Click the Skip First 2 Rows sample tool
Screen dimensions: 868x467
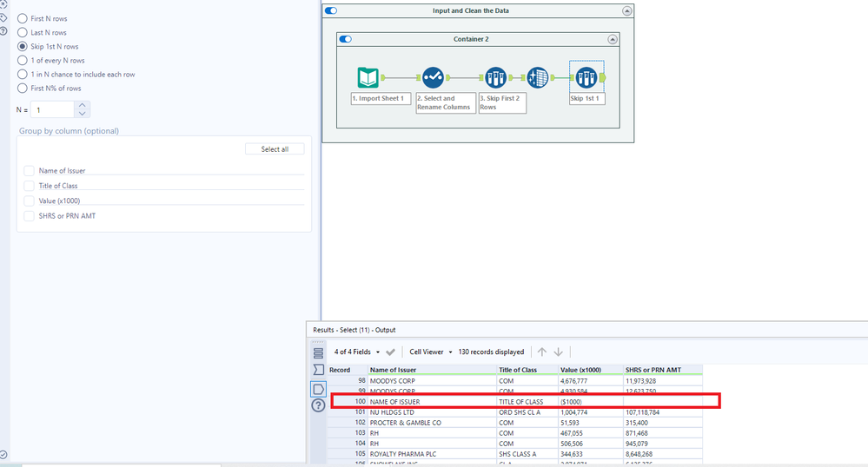click(x=495, y=77)
